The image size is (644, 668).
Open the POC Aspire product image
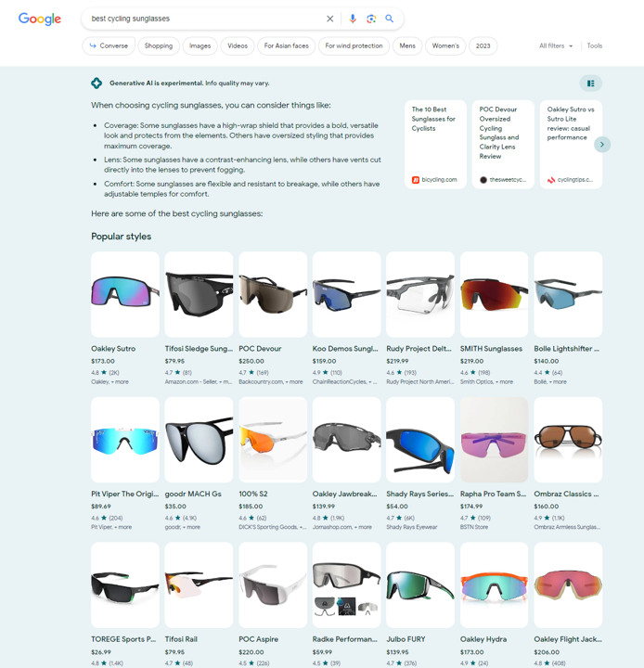pos(273,584)
